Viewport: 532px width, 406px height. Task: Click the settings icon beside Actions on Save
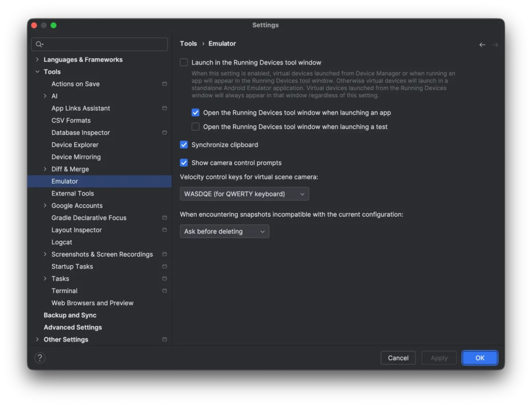164,84
